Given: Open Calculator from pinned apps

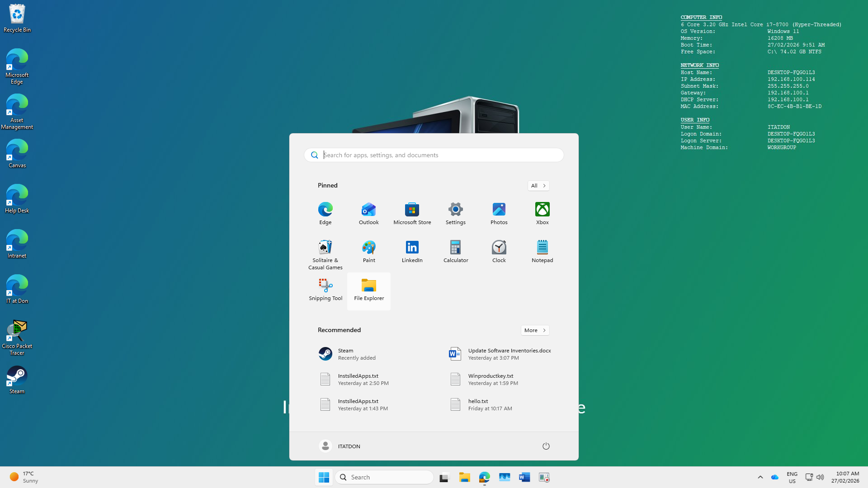Looking at the screenshot, I should (456, 251).
